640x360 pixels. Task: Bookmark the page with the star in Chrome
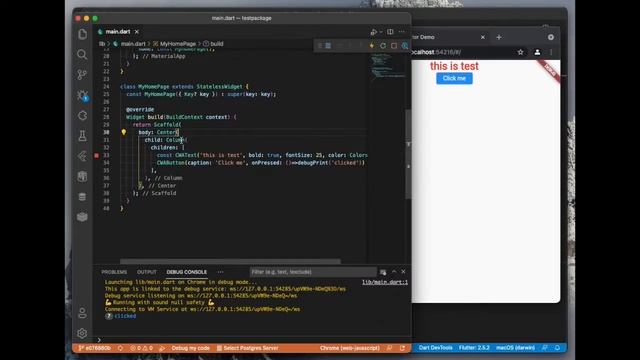pyautogui.click(x=520, y=52)
